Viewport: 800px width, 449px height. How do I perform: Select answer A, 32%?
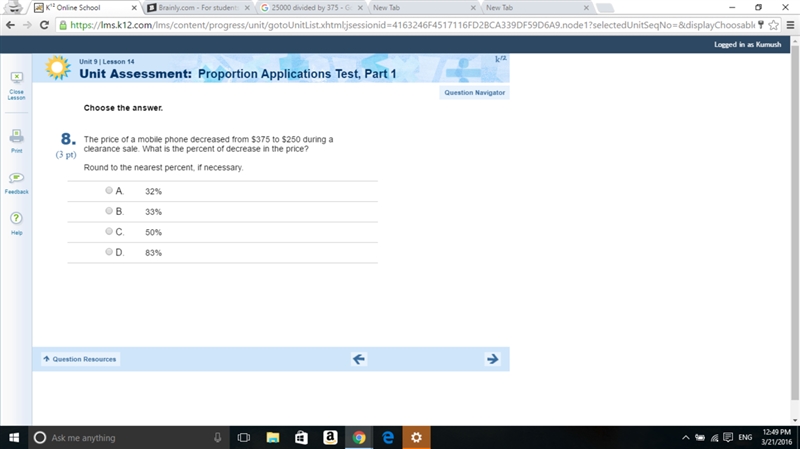(109, 190)
